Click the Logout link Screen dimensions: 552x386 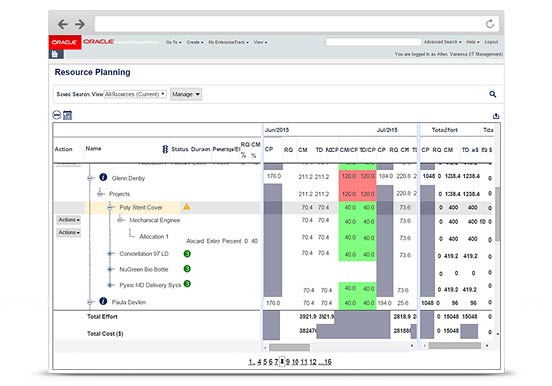click(x=491, y=42)
